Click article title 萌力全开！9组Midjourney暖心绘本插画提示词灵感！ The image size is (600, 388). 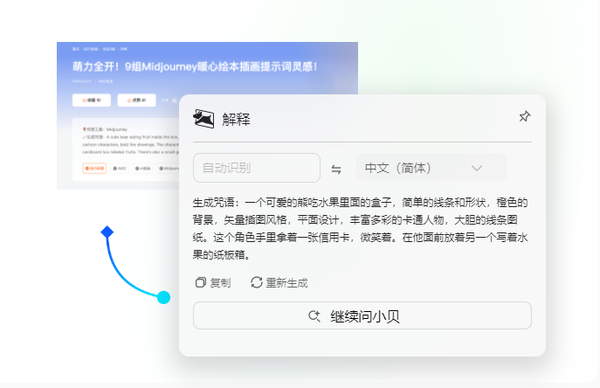195,67
